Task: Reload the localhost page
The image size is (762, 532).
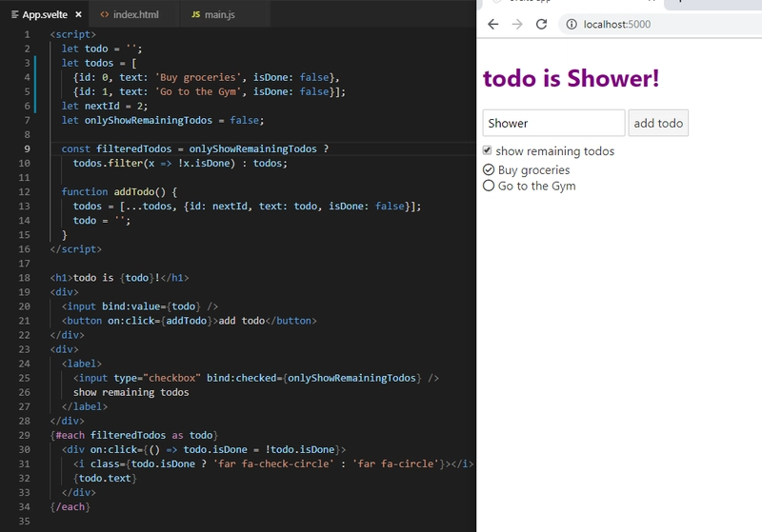Action: pyautogui.click(x=541, y=24)
